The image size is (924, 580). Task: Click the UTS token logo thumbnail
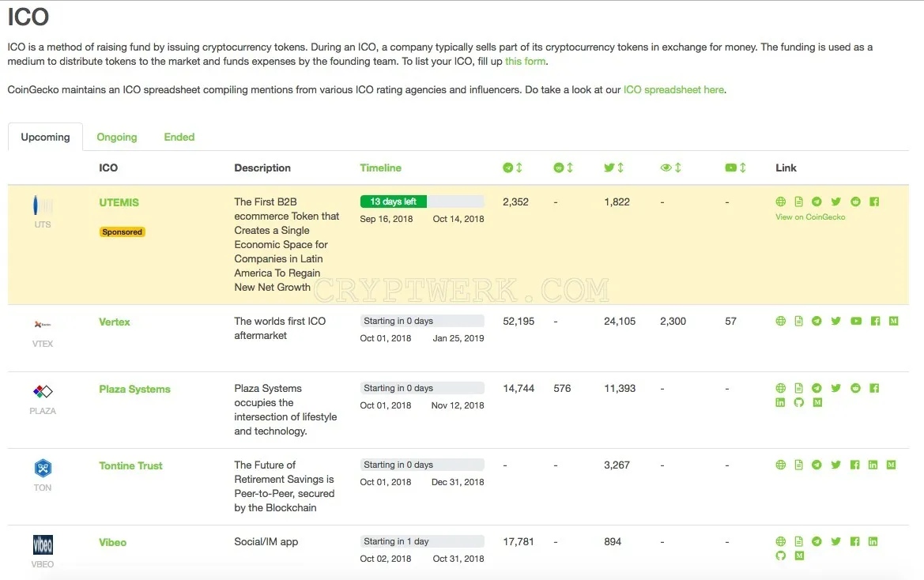43,205
